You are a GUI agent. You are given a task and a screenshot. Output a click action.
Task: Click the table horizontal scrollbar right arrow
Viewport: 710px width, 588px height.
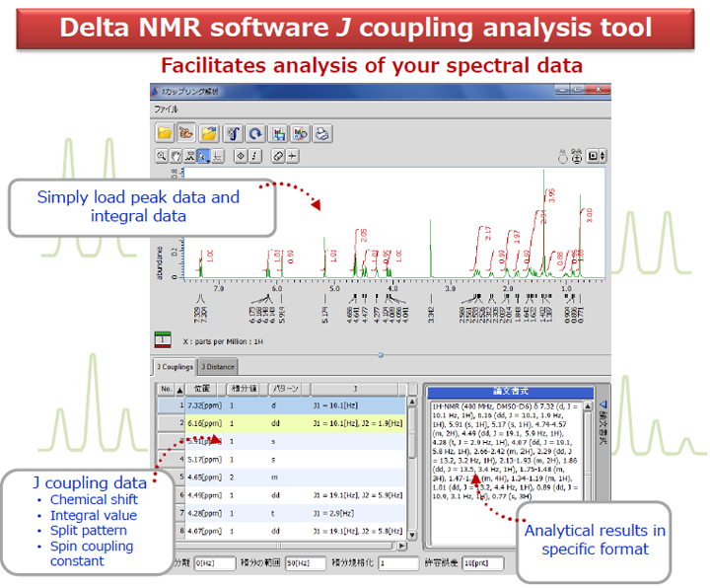[401, 546]
